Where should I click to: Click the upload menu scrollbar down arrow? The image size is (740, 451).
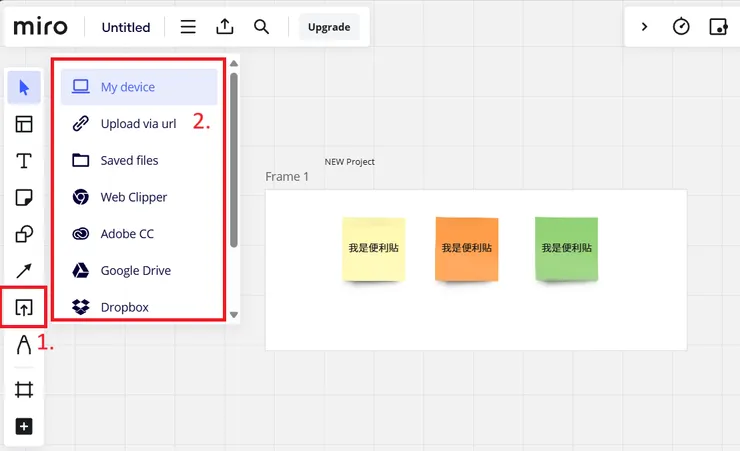pyautogui.click(x=234, y=315)
